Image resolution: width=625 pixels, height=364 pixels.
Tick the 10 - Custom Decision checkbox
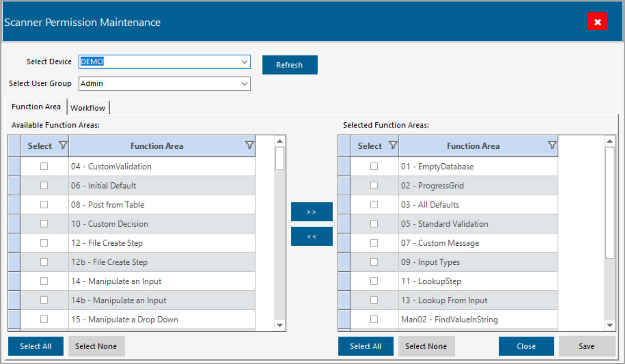click(x=44, y=224)
